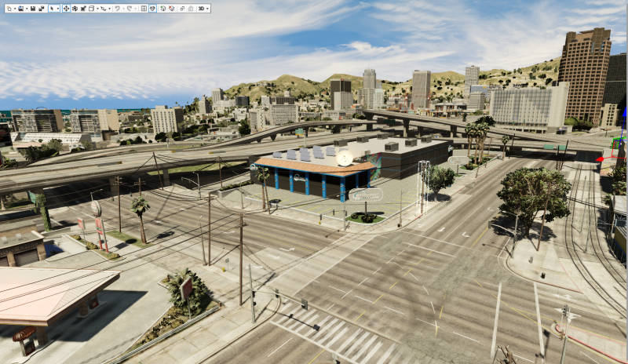
Task: Click the Undo arrow icon
Action: pos(117,9)
